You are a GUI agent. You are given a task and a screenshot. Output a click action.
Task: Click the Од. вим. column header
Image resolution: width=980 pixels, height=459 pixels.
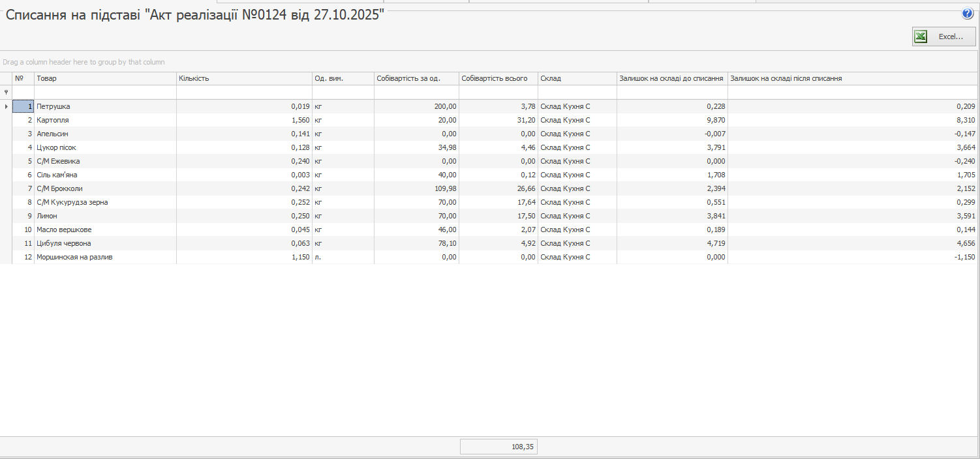coord(343,78)
